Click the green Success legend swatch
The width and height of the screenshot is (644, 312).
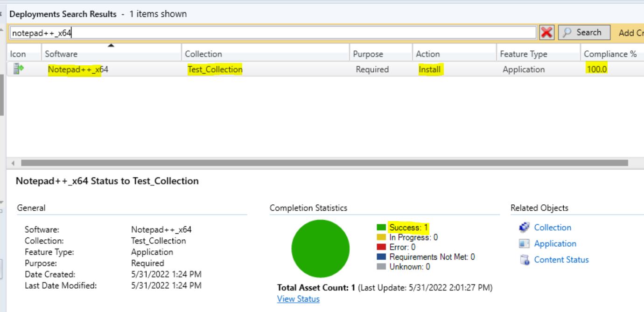pyautogui.click(x=381, y=228)
